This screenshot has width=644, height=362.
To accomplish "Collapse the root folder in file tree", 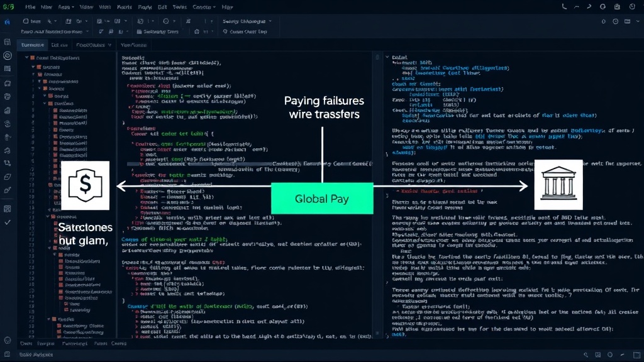I will pyautogui.click(x=27, y=58).
